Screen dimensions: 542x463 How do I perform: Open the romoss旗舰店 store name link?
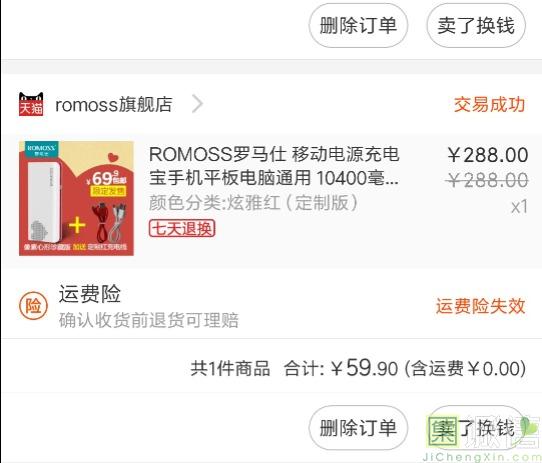pos(114,104)
